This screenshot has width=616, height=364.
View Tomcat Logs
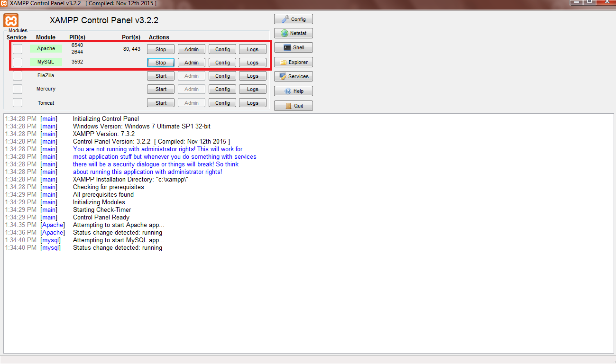pos(253,103)
